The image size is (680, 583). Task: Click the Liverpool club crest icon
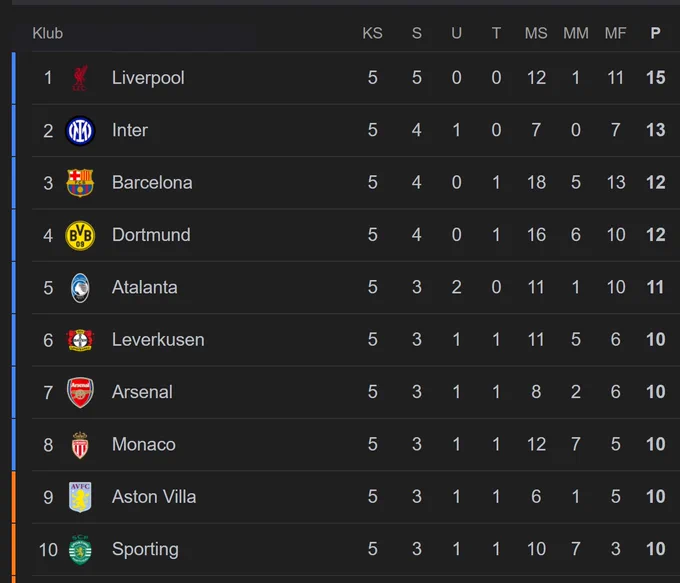coord(80,78)
